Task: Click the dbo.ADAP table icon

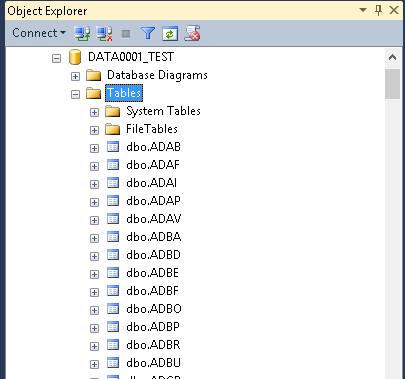Action: coord(113,201)
